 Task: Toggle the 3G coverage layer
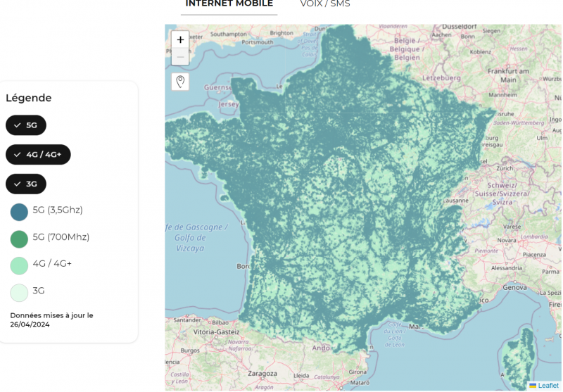pos(26,184)
